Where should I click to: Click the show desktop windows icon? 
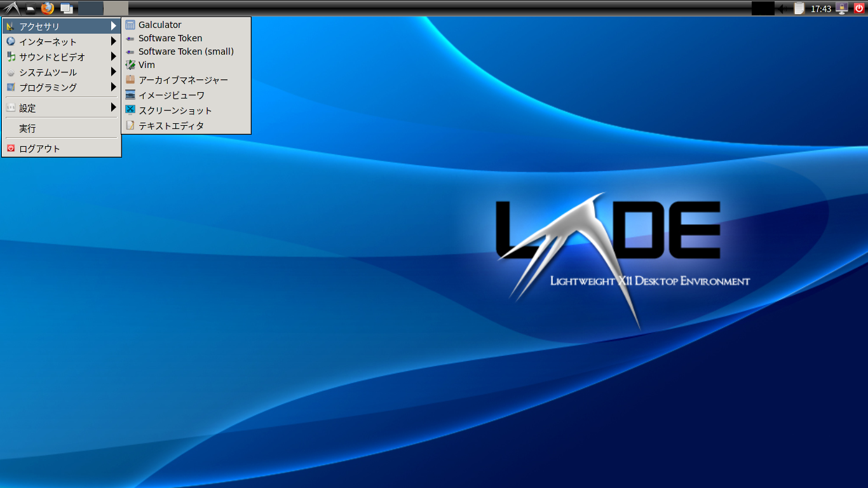pyautogui.click(x=66, y=9)
